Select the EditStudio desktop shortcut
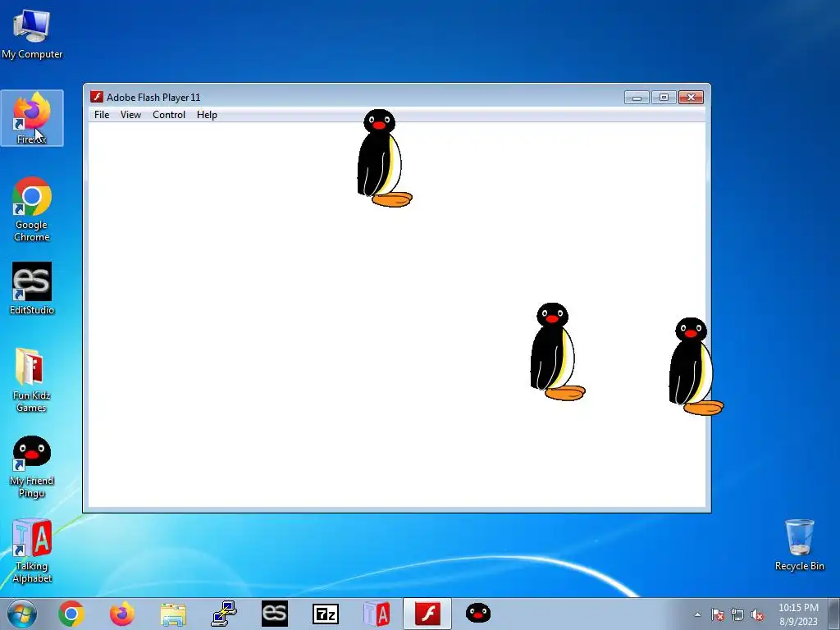 coord(32,288)
